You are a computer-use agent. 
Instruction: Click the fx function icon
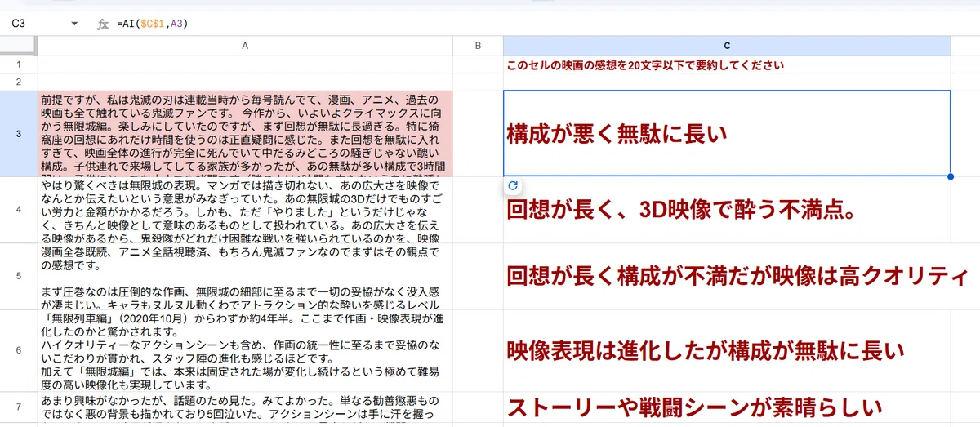tap(103, 24)
